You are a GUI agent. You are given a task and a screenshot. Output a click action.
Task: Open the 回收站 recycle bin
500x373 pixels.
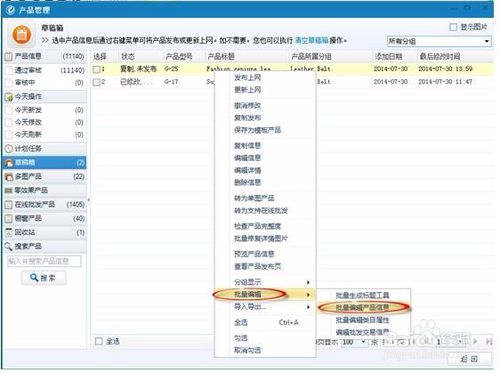(x=45, y=233)
